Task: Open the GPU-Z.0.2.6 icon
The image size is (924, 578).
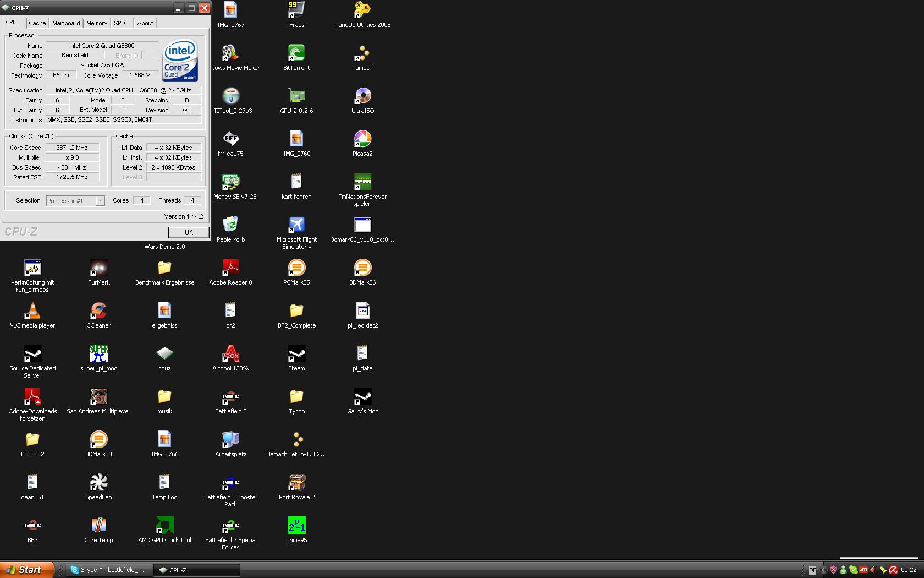Action: click(296, 101)
